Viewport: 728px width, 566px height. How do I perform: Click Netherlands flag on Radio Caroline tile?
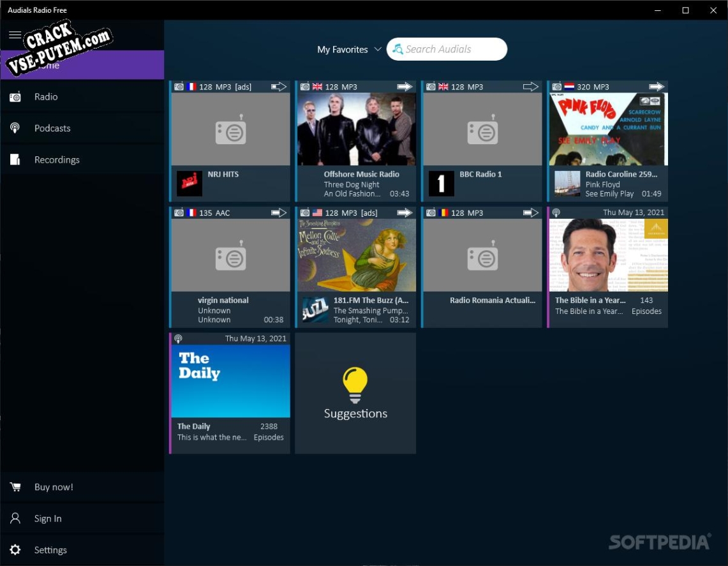pos(569,87)
